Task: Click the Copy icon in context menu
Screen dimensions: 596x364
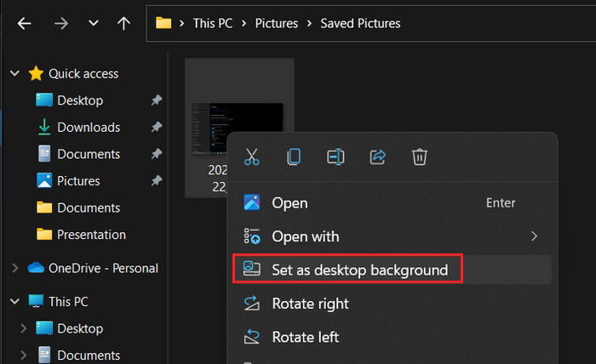Action: point(294,156)
